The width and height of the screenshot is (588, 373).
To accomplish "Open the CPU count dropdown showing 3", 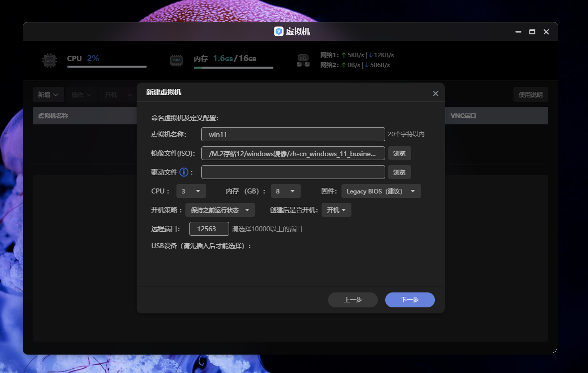I will tap(191, 190).
